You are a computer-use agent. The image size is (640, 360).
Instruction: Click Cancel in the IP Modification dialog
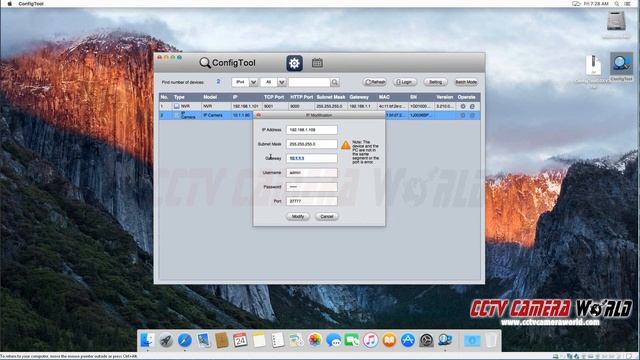click(327, 216)
